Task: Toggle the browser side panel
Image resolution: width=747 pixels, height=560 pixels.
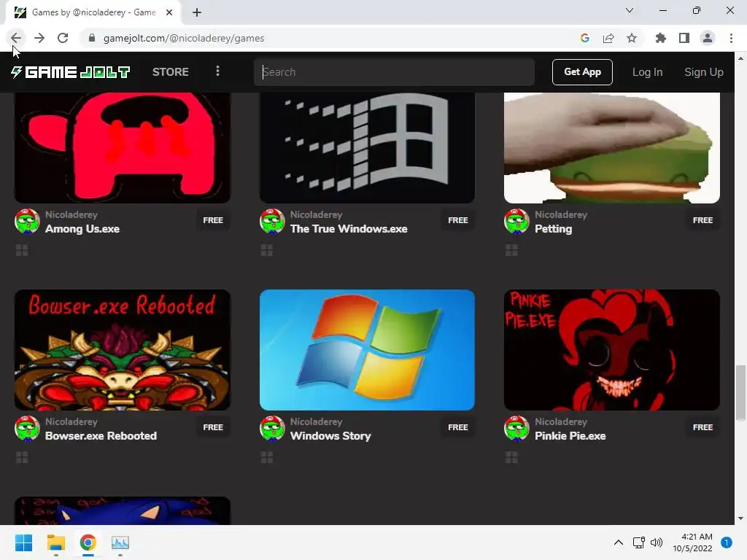Action: click(x=684, y=38)
